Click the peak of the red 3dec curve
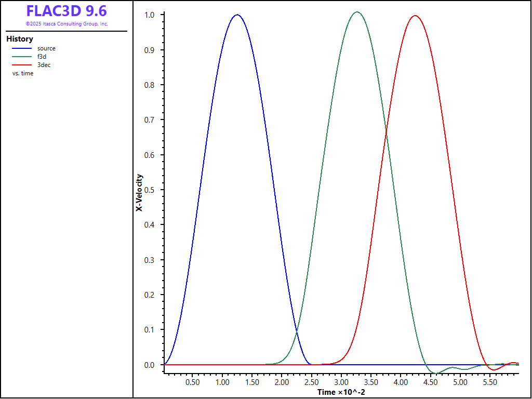This screenshot has height=399, width=532. pyautogui.click(x=415, y=16)
